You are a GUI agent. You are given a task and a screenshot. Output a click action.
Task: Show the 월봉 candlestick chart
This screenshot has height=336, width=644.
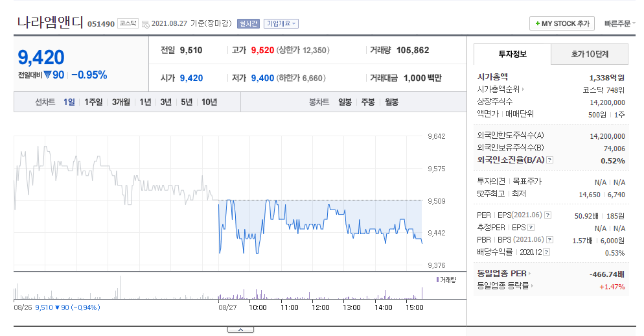pyautogui.click(x=392, y=102)
